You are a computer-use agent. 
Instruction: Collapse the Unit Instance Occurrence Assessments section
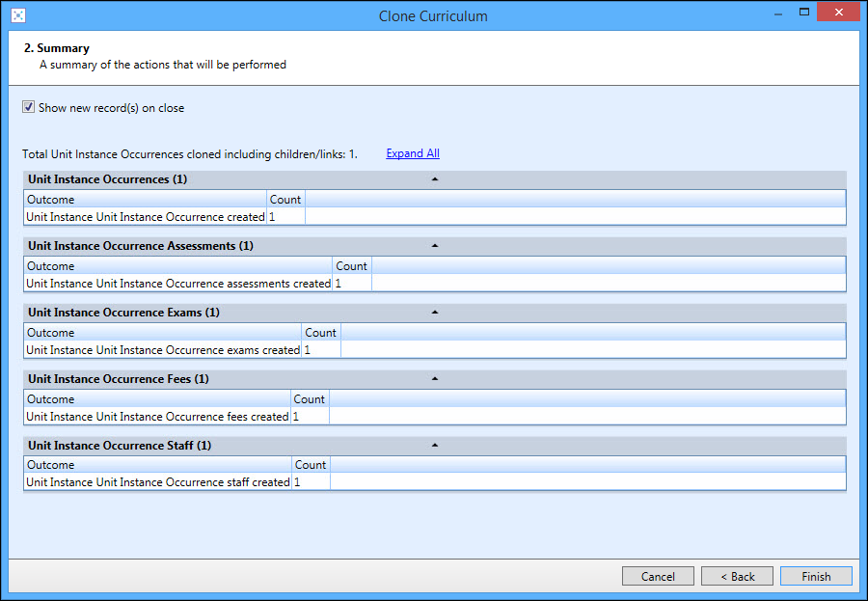pyautogui.click(x=434, y=245)
